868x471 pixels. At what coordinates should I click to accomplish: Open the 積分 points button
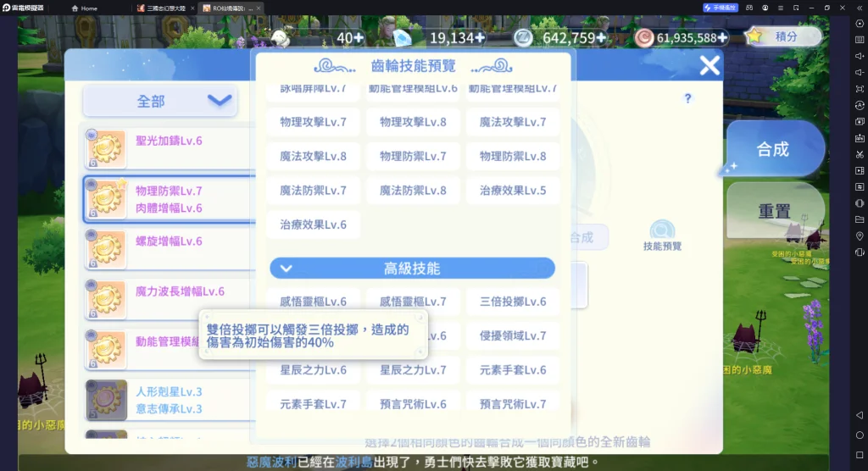pos(782,37)
